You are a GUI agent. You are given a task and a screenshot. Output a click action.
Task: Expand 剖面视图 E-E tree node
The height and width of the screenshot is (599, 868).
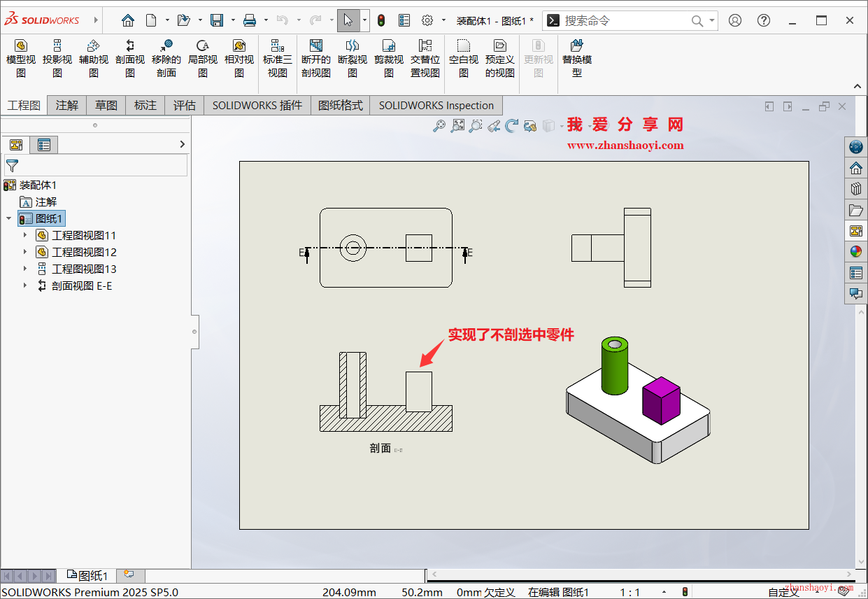click(x=25, y=286)
